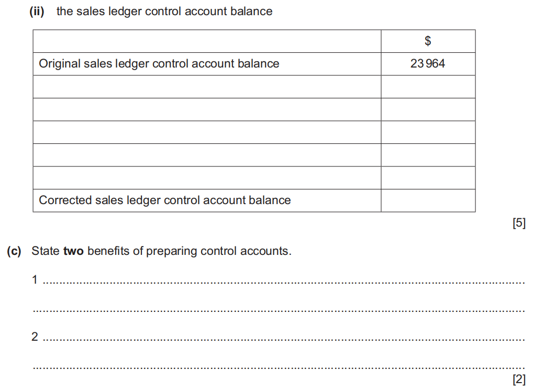The width and height of the screenshot is (533, 392).
Task: Click the second dotted line under answer 1
Action: tap(279, 310)
